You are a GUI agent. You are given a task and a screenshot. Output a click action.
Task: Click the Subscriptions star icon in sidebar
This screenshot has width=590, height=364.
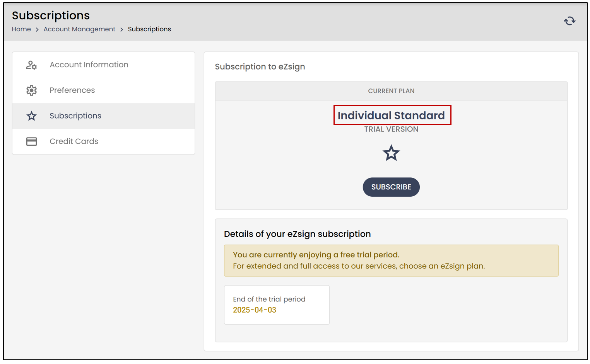[31, 116]
